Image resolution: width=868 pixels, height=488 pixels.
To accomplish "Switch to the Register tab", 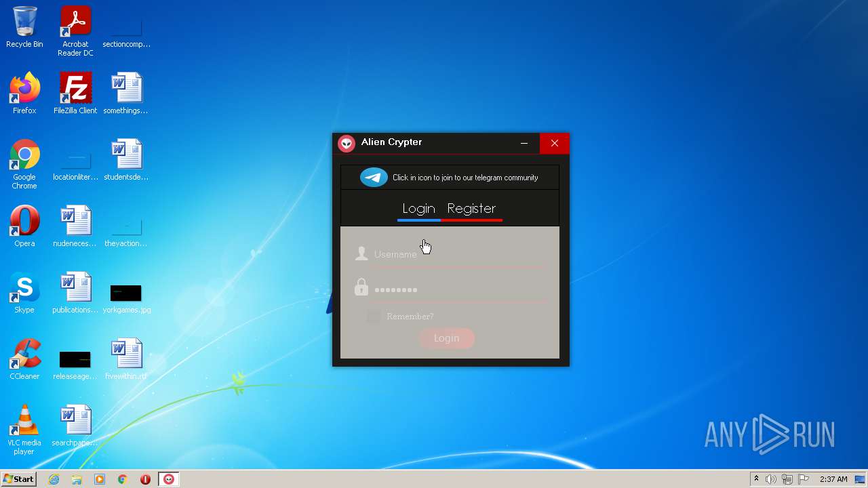I will pyautogui.click(x=471, y=208).
